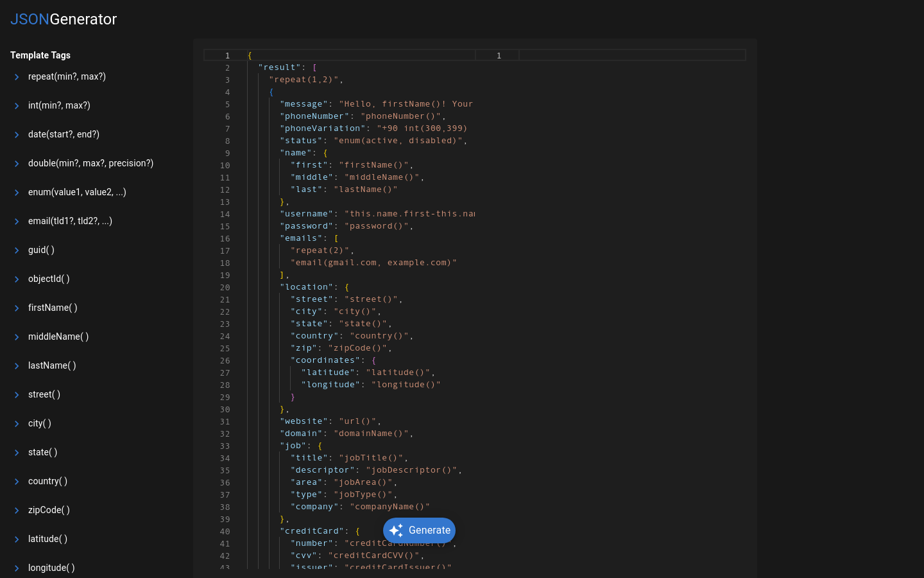924x578 pixels.
Task: Click line number 20 in template editor
Action: pos(225,288)
